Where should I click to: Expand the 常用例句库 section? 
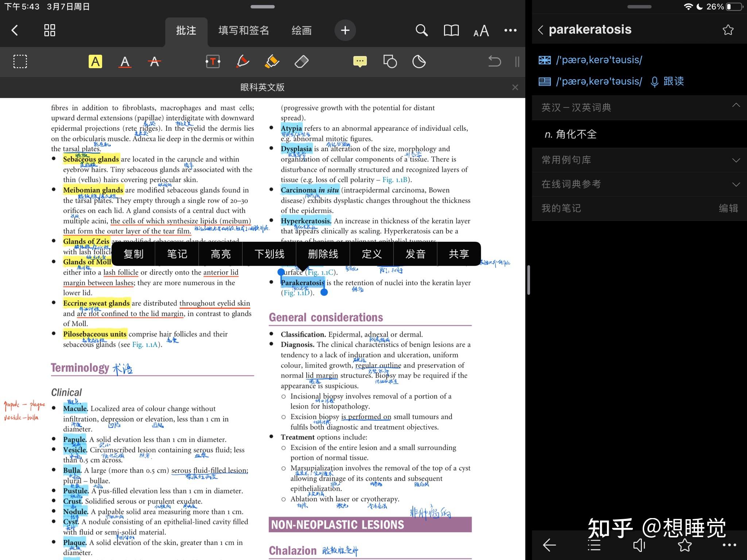pos(736,160)
